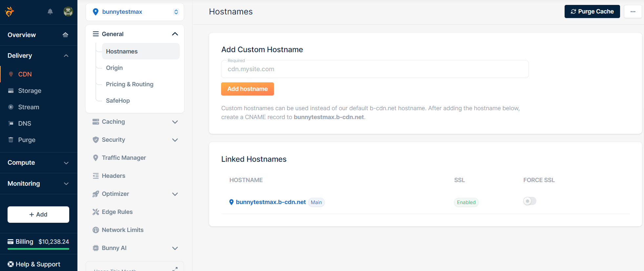Click the Stream play icon
This screenshot has height=271, width=644.
[11, 107]
